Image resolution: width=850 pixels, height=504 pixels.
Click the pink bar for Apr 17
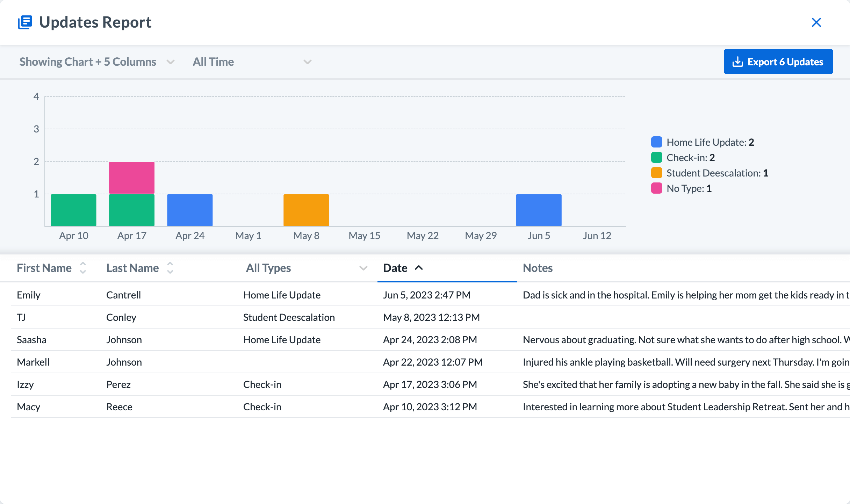(132, 178)
